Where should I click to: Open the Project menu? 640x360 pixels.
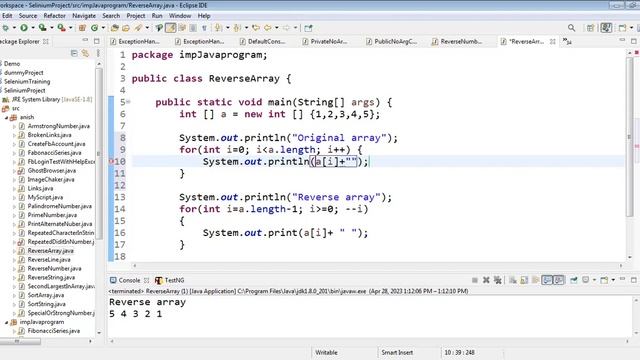click(x=136, y=16)
